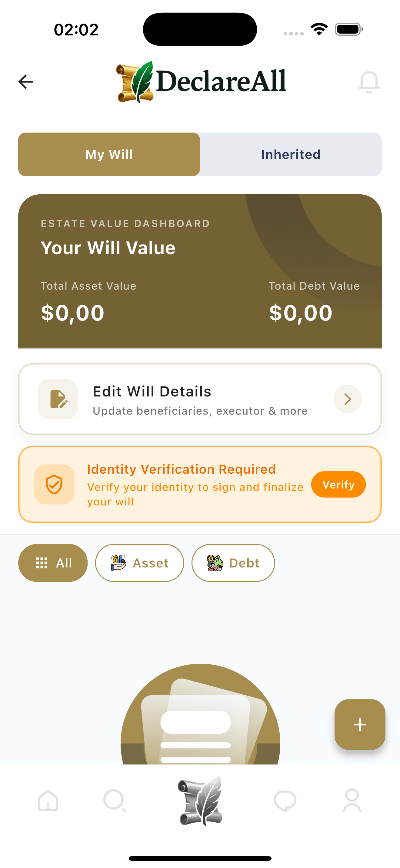Image resolution: width=400 pixels, height=868 pixels.
Task: Select the Asset filter chip
Action: point(140,563)
